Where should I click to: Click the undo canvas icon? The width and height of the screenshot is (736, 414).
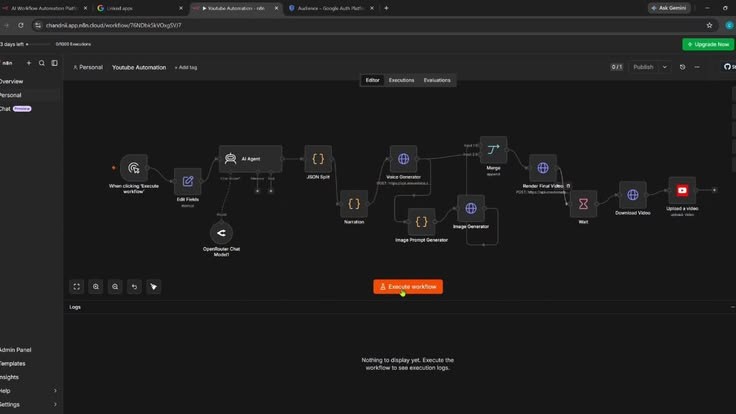134,287
